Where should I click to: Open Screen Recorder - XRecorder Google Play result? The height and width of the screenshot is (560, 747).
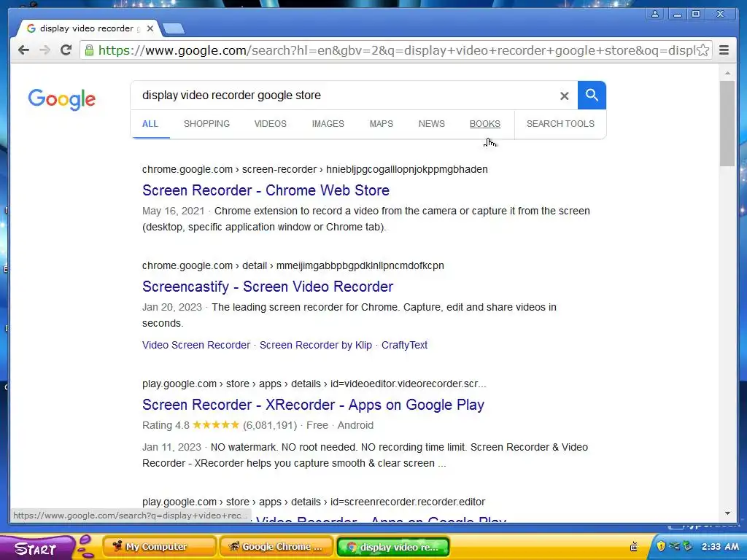point(314,405)
